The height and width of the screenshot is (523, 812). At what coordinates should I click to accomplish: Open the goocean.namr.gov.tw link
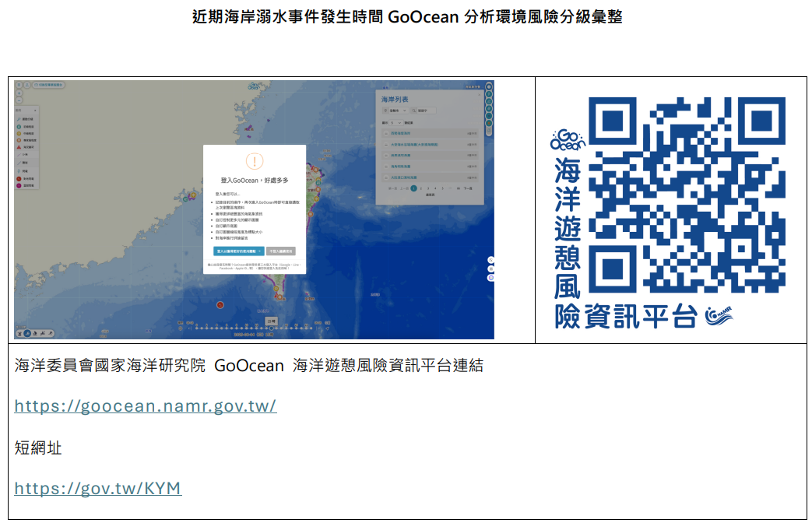[146, 405]
